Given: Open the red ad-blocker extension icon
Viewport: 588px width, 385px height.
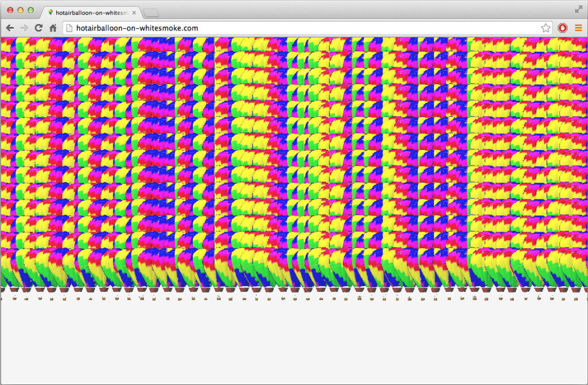Looking at the screenshot, I should tap(563, 28).
